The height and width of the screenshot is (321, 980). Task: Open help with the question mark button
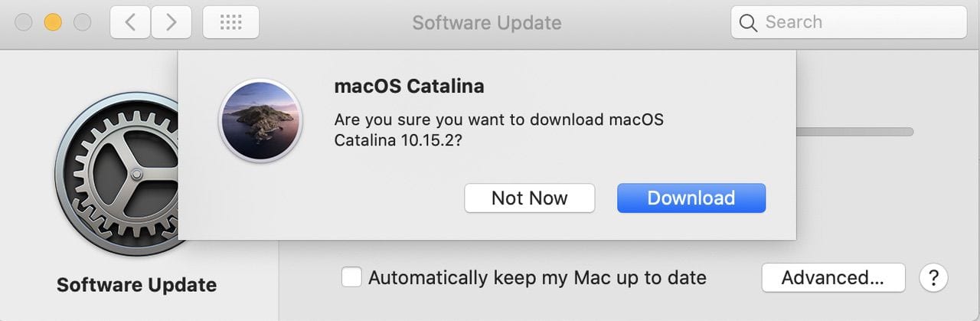933,277
